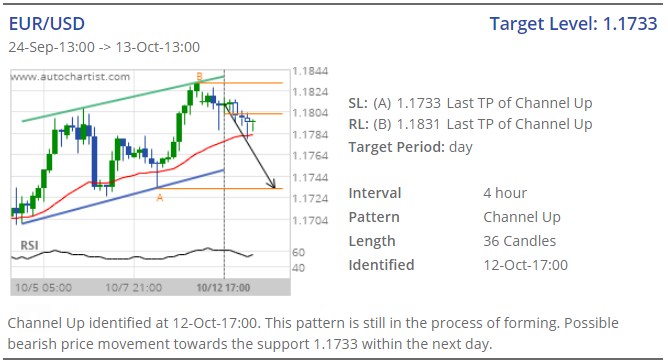The height and width of the screenshot is (364, 668).
Task: Click the blue lower channel trendline
Action: tap(124, 196)
